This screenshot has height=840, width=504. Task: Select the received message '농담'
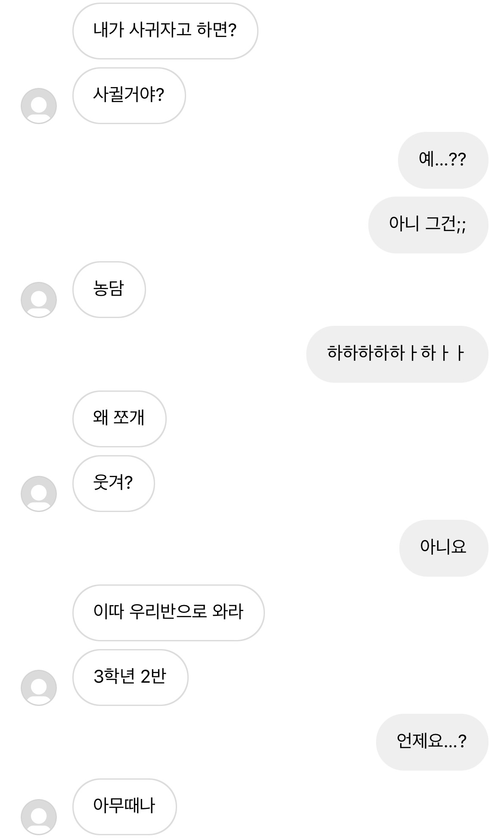[x=109, y=290]
